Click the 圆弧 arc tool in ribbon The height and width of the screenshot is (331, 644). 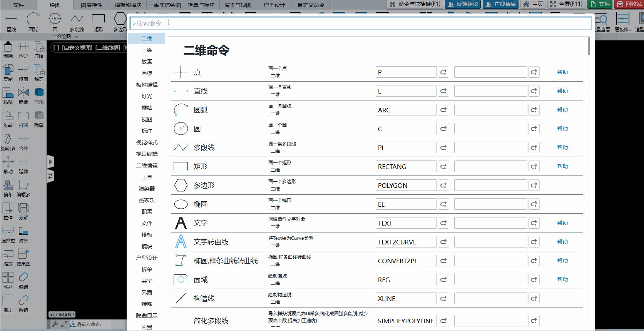(33, 22)
